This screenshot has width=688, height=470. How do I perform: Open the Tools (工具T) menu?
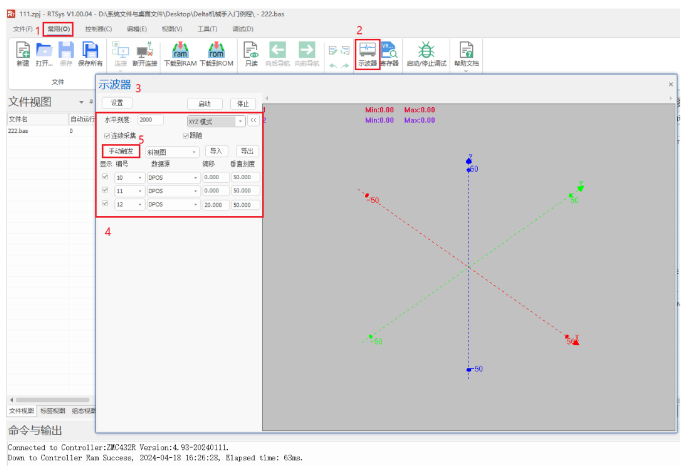207,29
